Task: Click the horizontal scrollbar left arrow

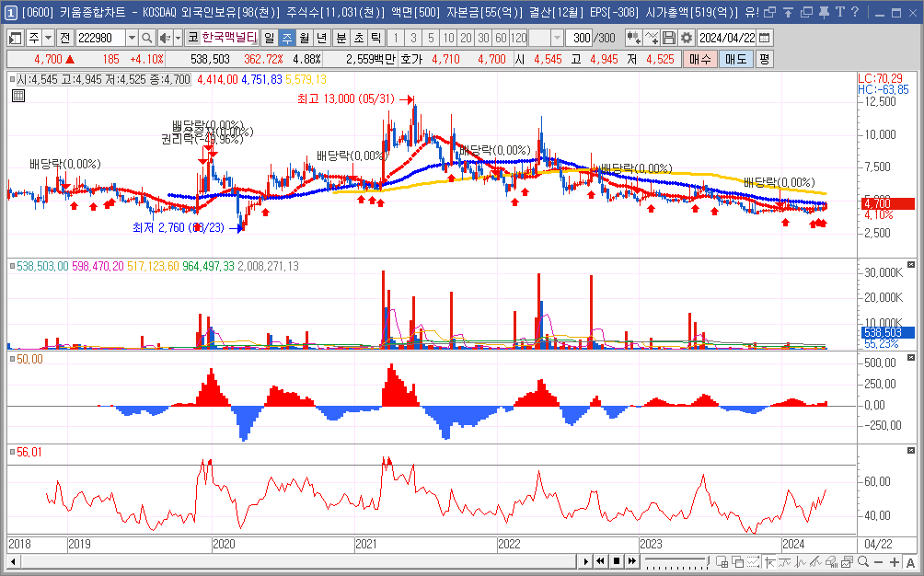Action: click(13, 561)
